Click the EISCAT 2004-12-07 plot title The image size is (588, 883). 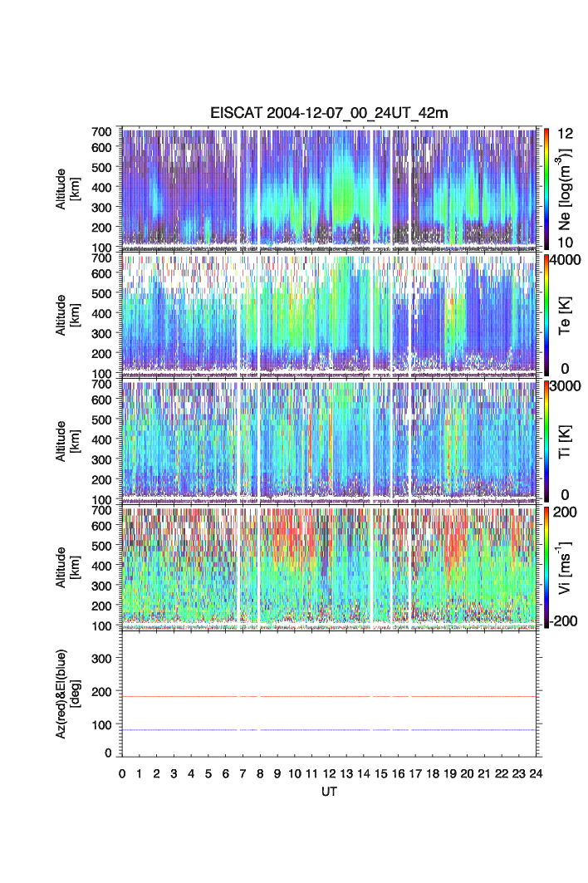coord(329,115)
